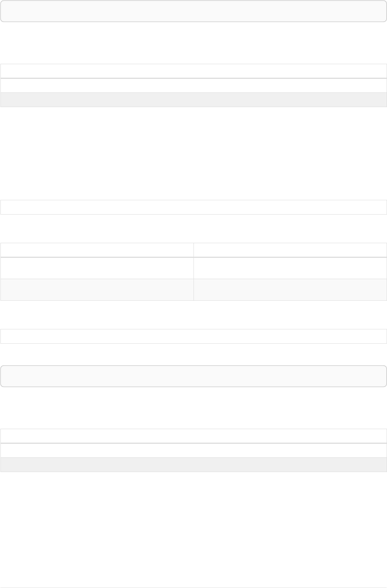Select the gray shaded row of the first three-row table
The width and height of the screenshot is (387, 588).
[193, 100]
